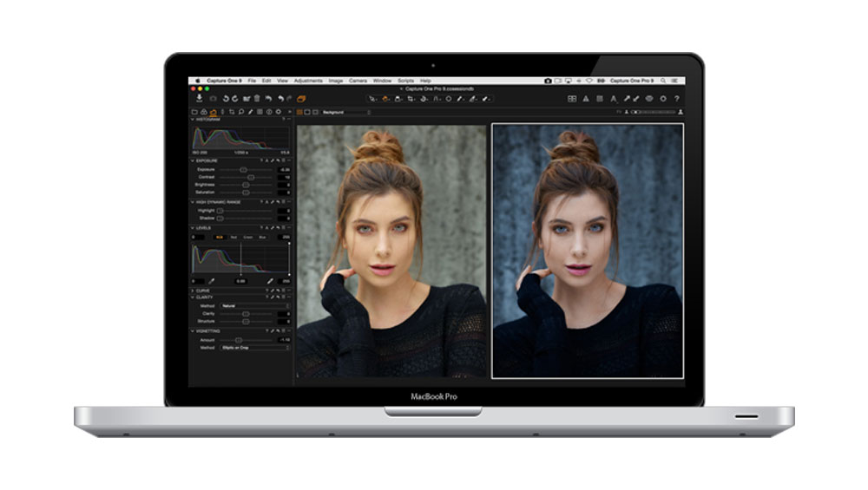Screen dimensions: 868x490
Task: Collapse the Exposure panel
Action: coord(193,160)
